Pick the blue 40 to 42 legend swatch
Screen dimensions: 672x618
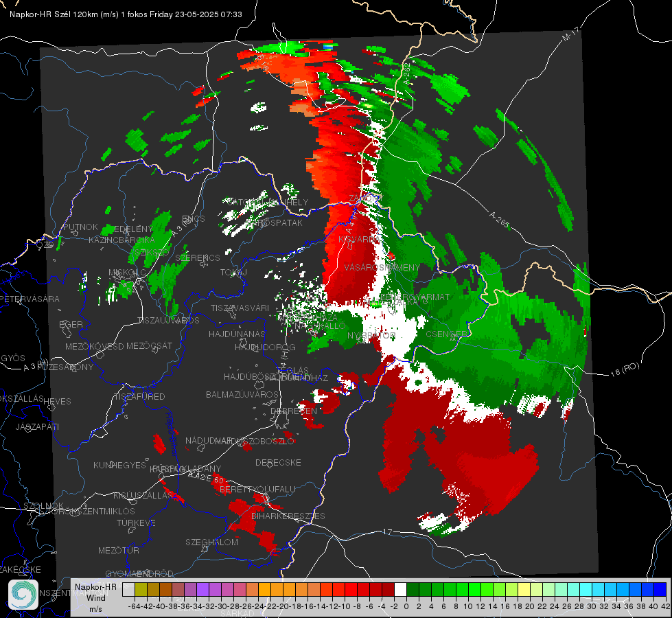[x=660, y=589]
